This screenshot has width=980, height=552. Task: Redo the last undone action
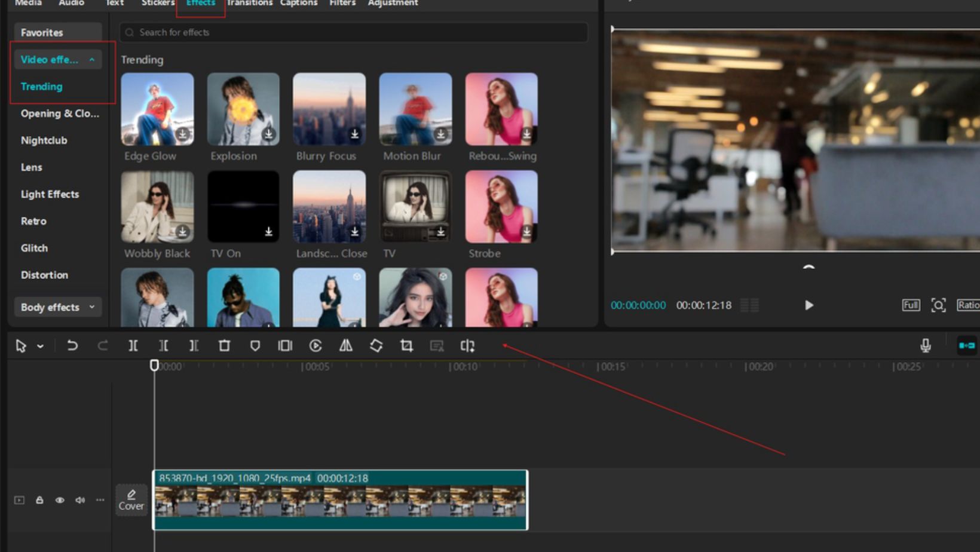click(x=103, y=346)
